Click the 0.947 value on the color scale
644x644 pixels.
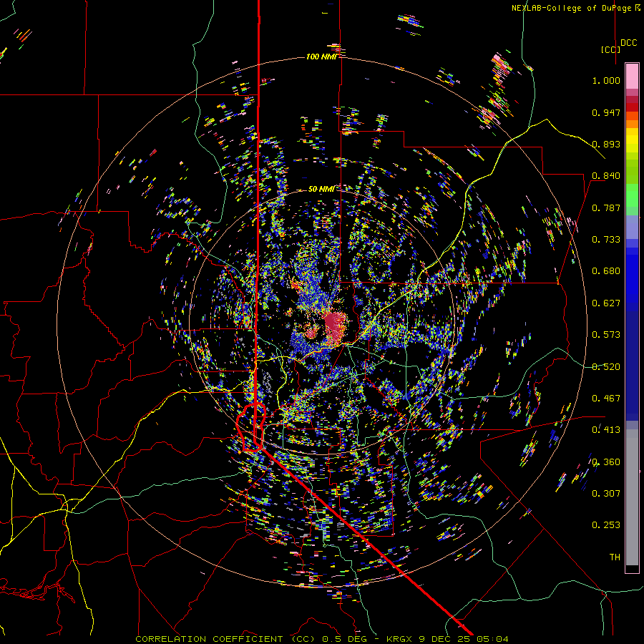tap(606, 112)
